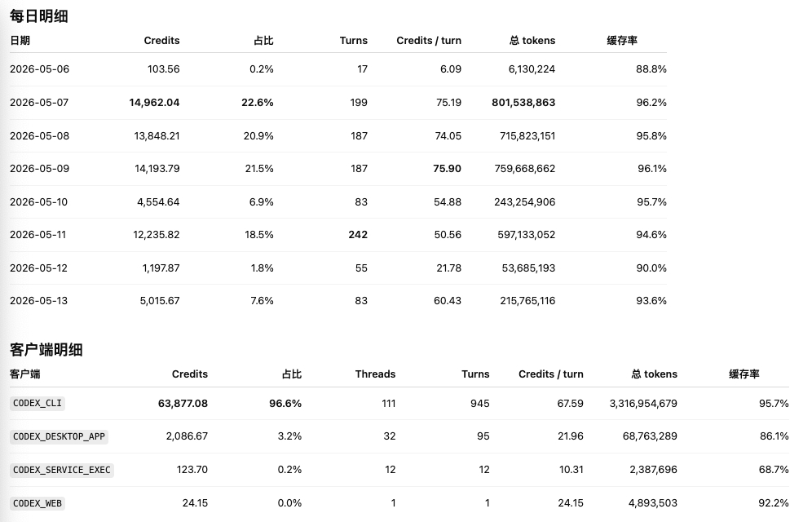812x522 pixels.
Task: Select the credits value 4,554.64
Action: click(158, 202)
